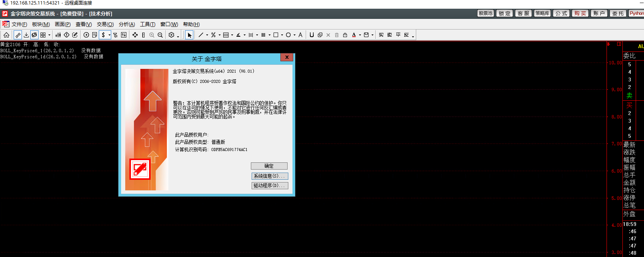
Task: Click the 驱动程序(D)... button
Action: [270, 185]
